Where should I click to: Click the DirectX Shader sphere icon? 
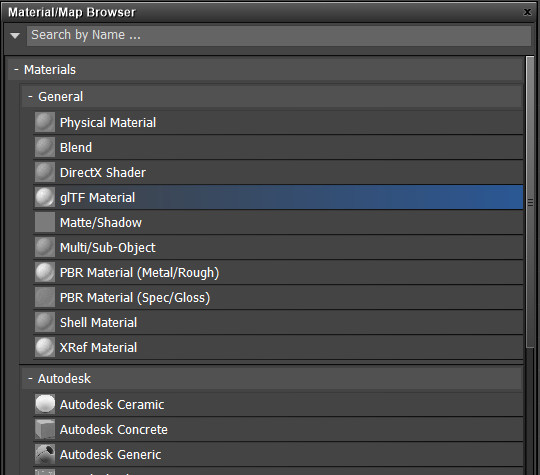45,172
